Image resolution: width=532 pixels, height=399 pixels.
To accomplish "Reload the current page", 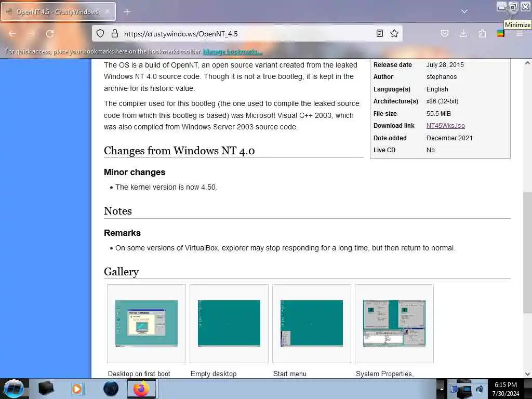I will coord(50,34).
